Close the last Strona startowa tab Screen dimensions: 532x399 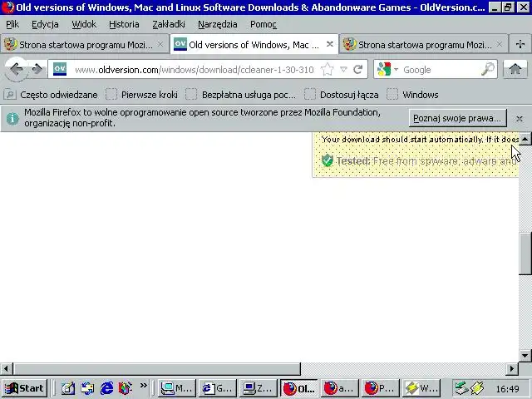pos(500,44)
